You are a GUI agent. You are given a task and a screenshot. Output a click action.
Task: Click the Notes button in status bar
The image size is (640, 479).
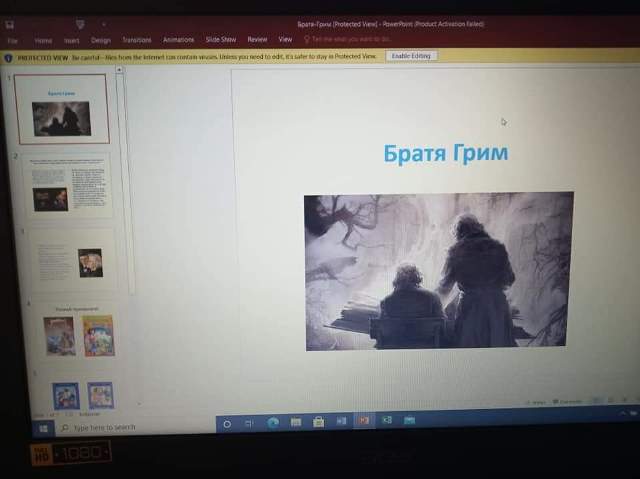536,402
